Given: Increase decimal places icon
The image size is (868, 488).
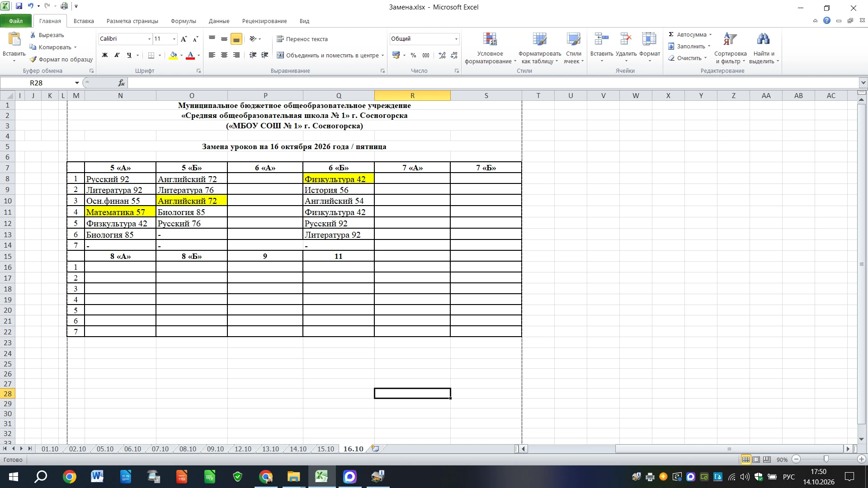Looking at the screenshot, I should (442, 55).
